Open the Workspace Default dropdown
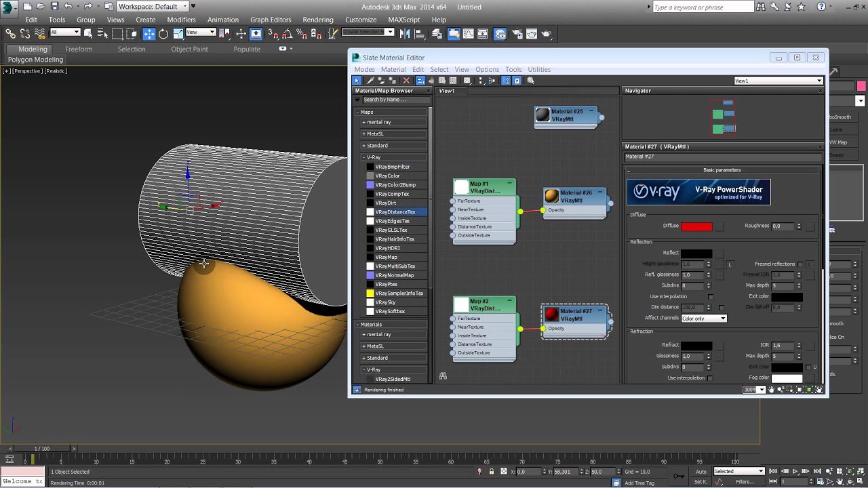 (153, 7)
